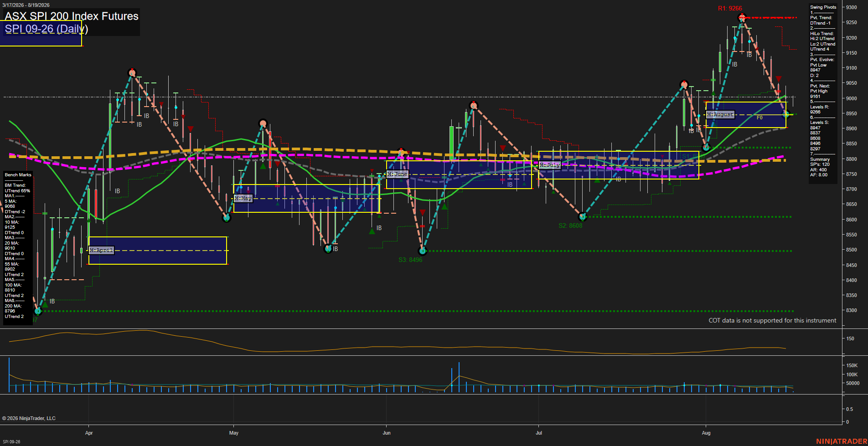Screen dimensions: 868x446
Task: Select the M:August monthly box label
Action: (x=720, y=114)
